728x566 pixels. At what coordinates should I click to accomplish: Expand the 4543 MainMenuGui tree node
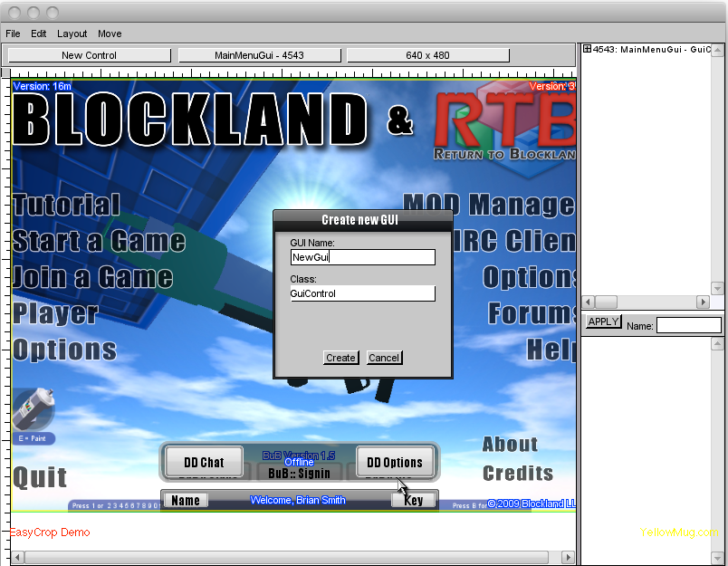587,49
